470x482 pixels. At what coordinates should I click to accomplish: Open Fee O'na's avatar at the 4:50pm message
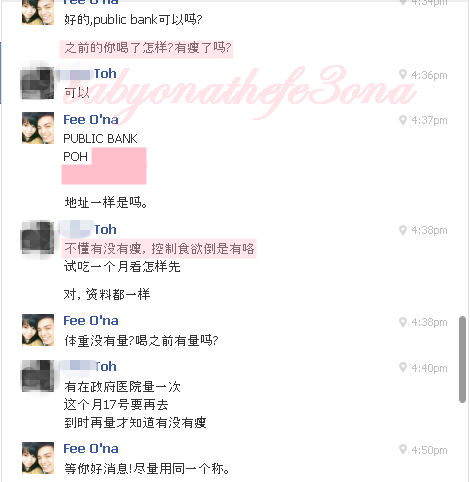click(x=38, y=458)
